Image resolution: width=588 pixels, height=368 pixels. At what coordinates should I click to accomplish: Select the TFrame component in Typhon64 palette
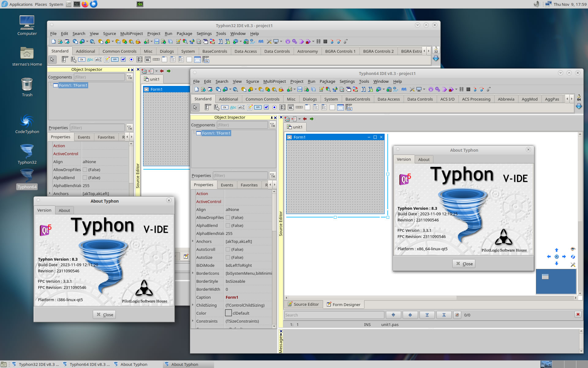(340, 107)
